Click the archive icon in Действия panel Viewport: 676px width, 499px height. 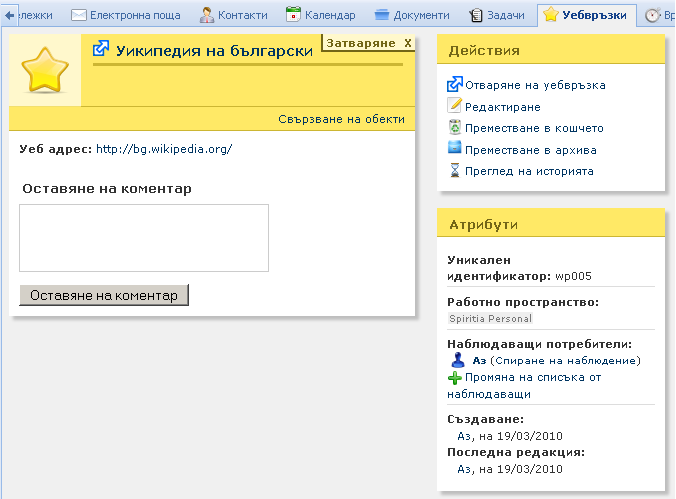point(455,149)
